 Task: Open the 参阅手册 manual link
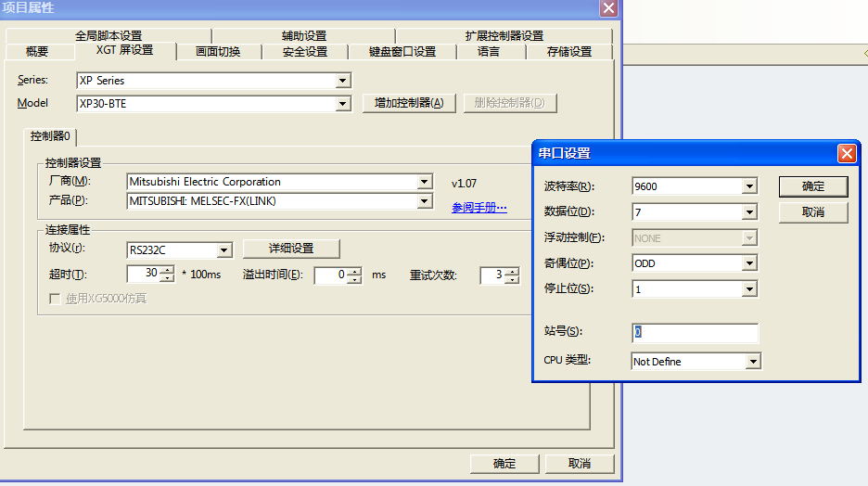tap(479, 207)
